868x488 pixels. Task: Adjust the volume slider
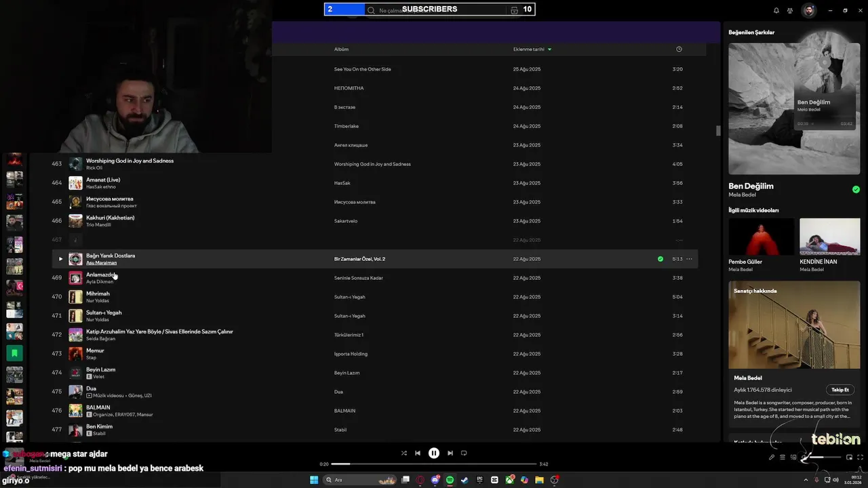click(x=825, y=457)
